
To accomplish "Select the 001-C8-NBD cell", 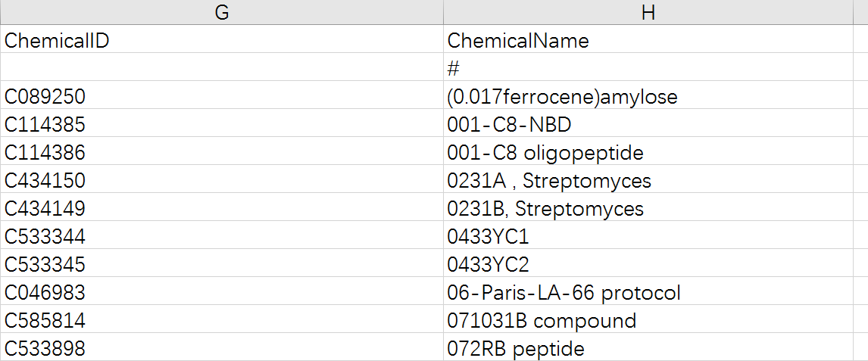I will (648, 123).
